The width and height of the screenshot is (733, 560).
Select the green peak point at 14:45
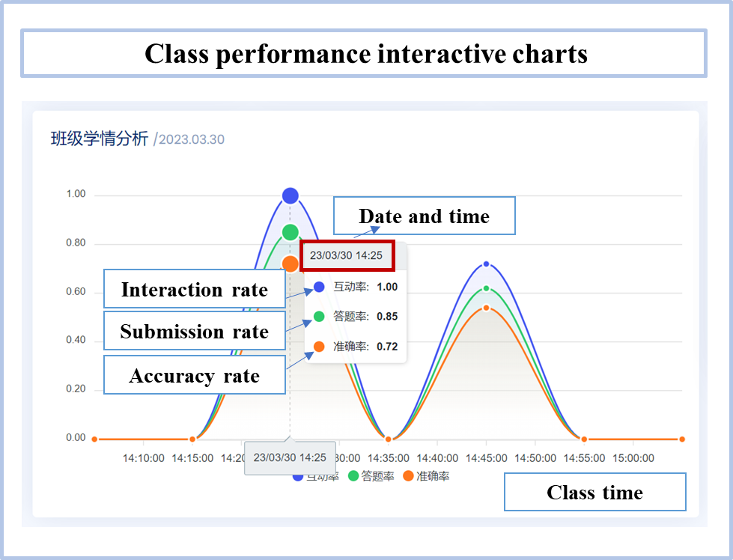click(486, 288)
